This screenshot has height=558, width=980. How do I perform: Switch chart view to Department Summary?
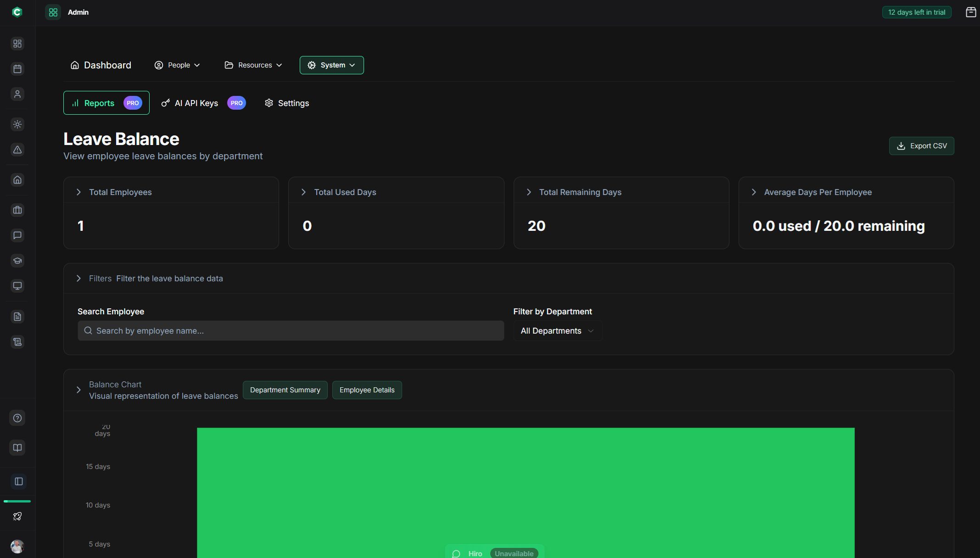pos(285,390)
